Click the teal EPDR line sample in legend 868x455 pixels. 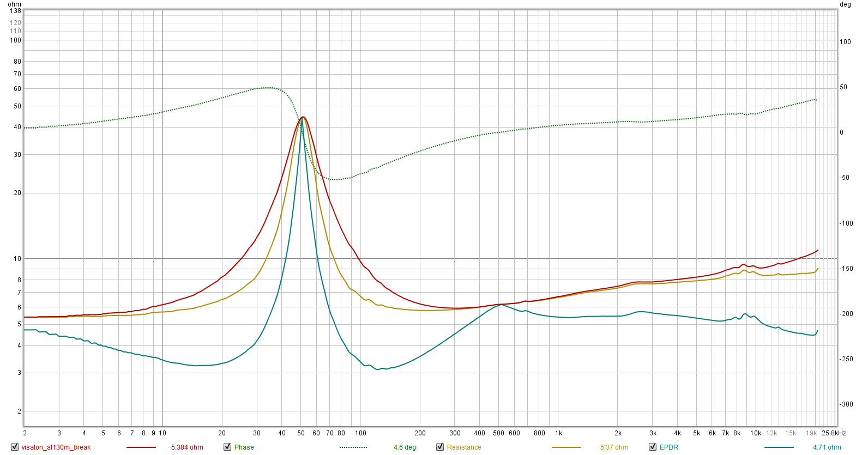pyautogui.click(x=779, y=447)
